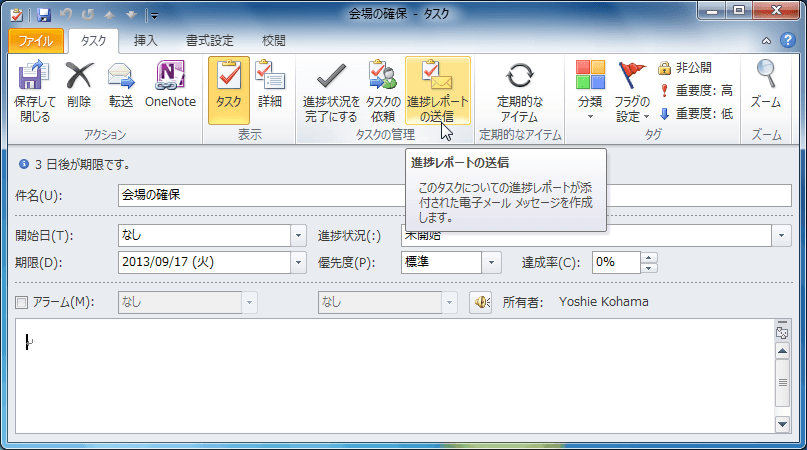Click the alarm sound speaker button
The width and height of the screenshot is (807, 450).
tap(481, 302)
